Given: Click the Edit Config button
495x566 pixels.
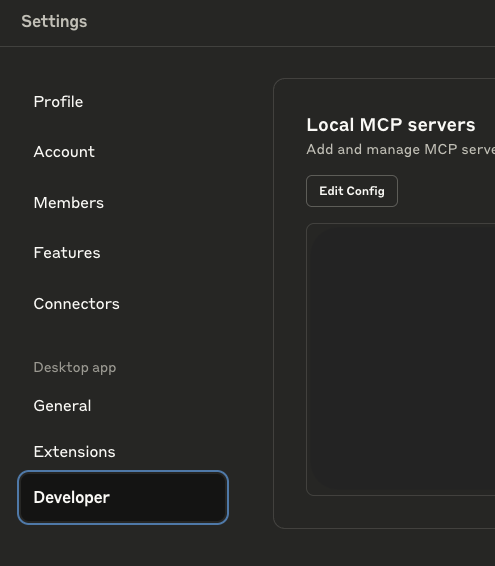Looking at the screenshot, I should (x=352, y=191).
